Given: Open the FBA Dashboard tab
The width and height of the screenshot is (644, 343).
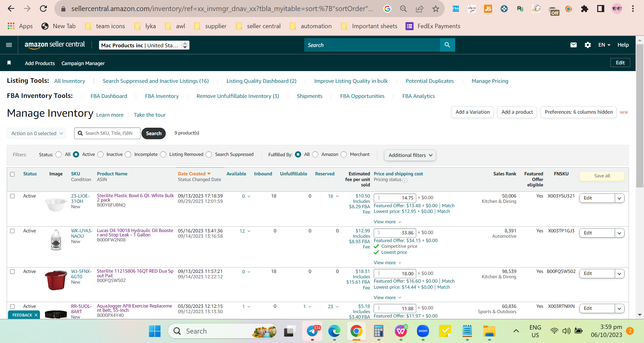Looking at the screenshot, I should [x=109, y=96].
